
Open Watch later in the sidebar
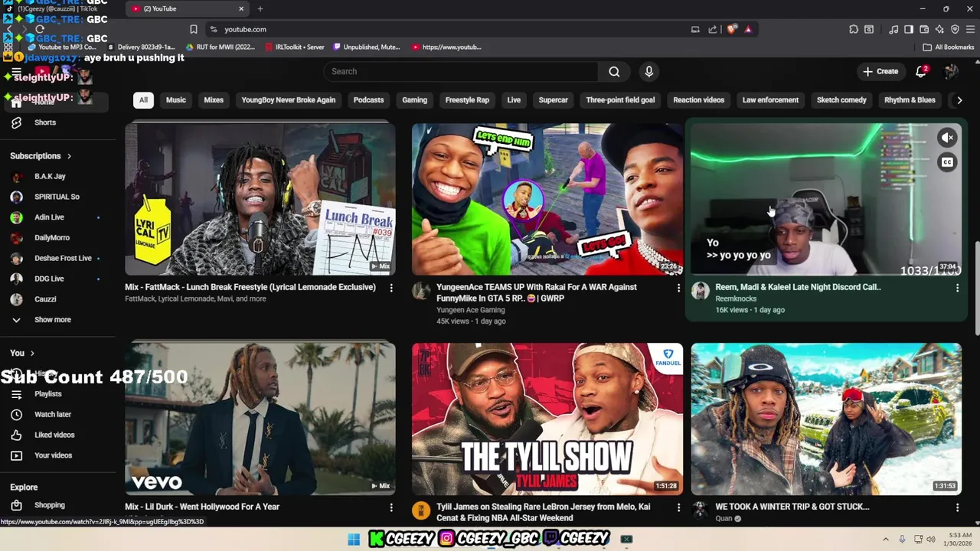pos(52,415)
